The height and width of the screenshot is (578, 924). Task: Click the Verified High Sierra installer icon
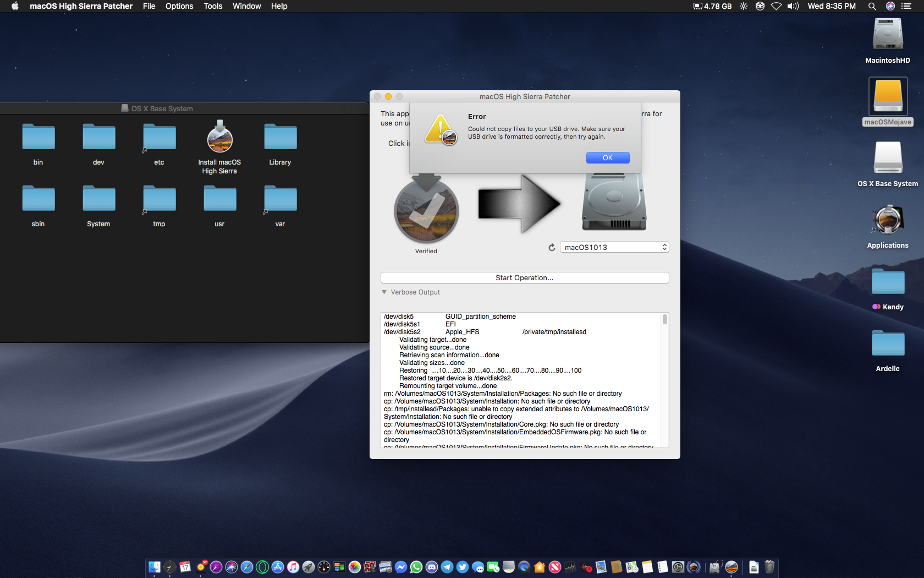click(426, 209)
